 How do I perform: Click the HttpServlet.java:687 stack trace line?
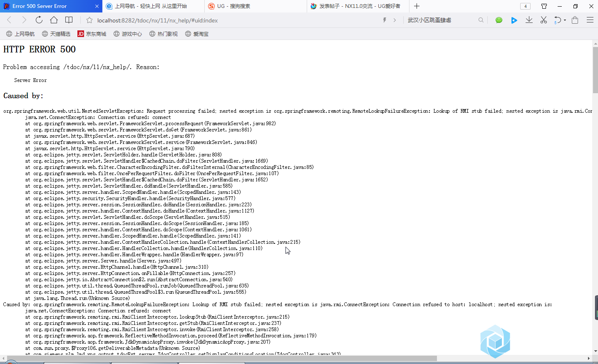110,136
